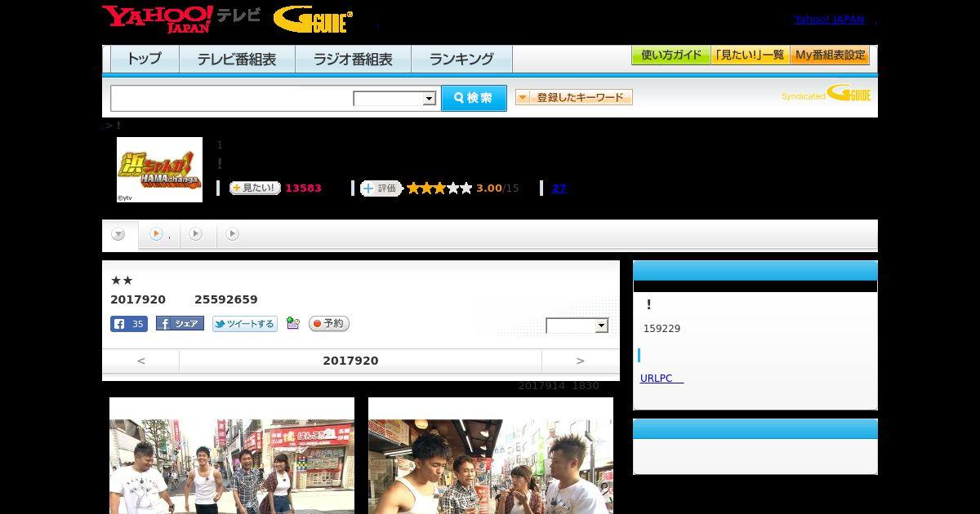Click the third gold rating star
Screen dimensions: 980x514
tap(439, 188)
